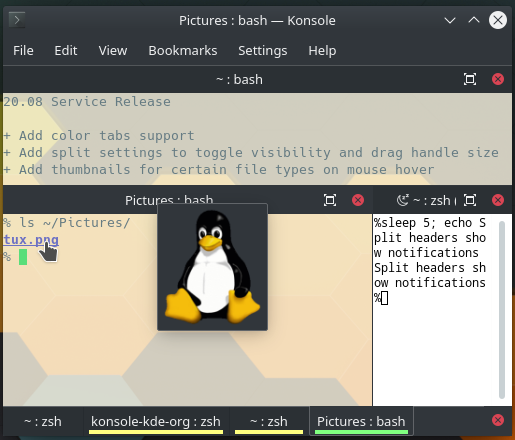Open the View menu
The image size is (515, 440).
113,51
